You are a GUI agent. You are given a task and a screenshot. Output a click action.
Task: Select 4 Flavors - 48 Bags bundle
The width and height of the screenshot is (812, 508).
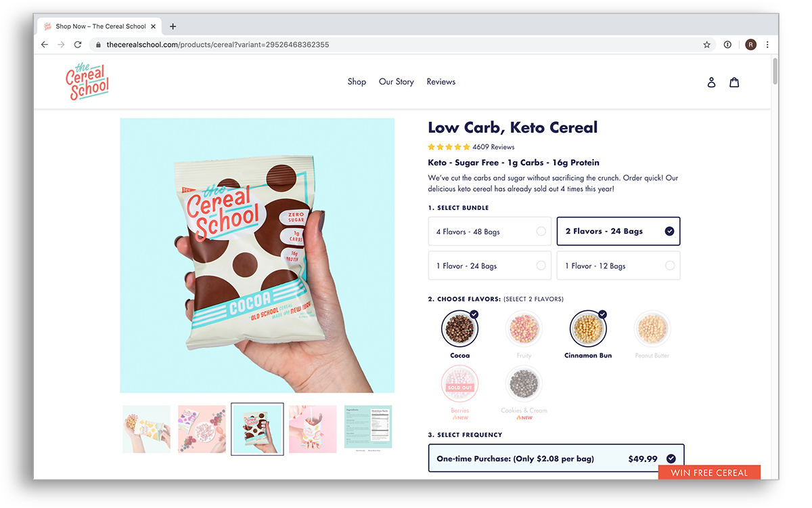[490, 232]
